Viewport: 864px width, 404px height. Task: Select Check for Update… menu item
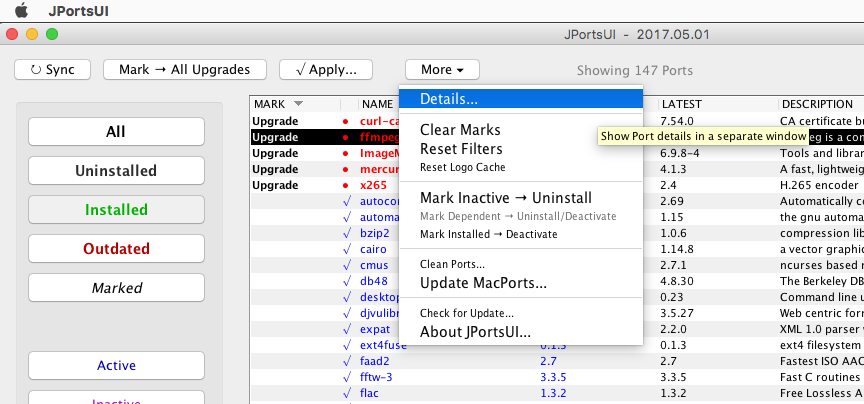467,314
